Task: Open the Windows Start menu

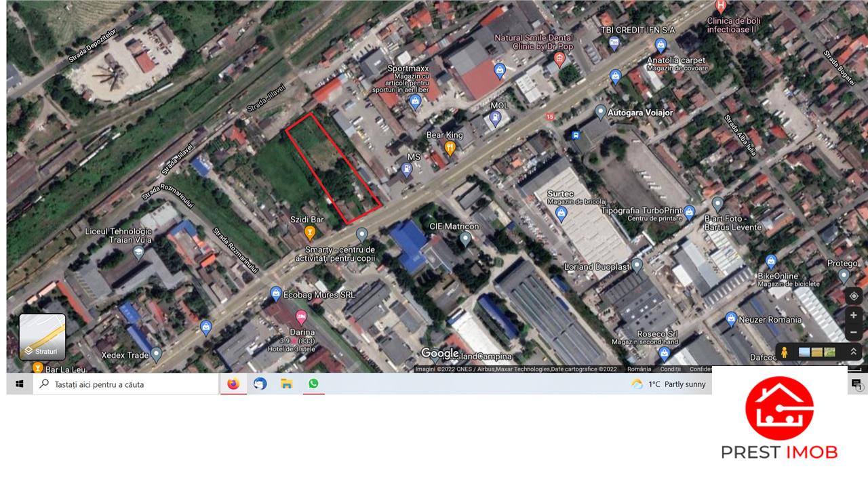Action: (x=20, y=384)
